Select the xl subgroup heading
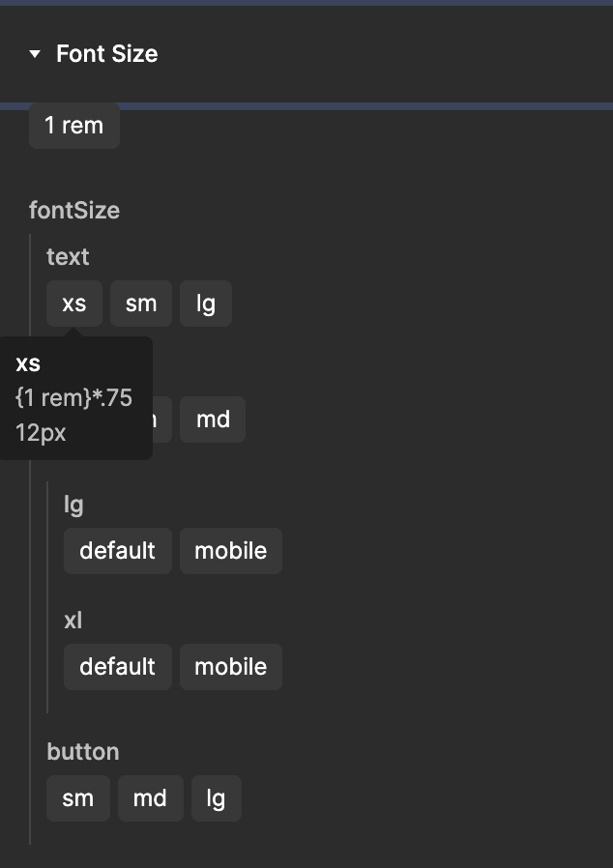 tap(73, 620)
